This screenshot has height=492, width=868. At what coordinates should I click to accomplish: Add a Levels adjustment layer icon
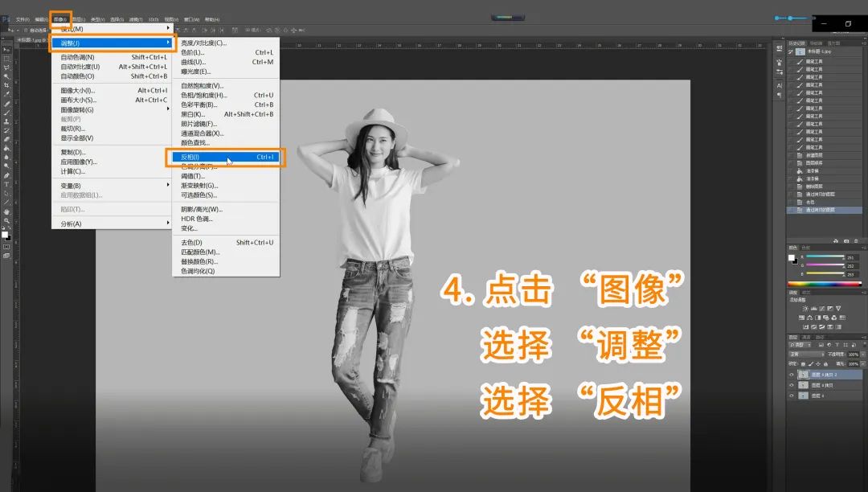pos(813,309)
